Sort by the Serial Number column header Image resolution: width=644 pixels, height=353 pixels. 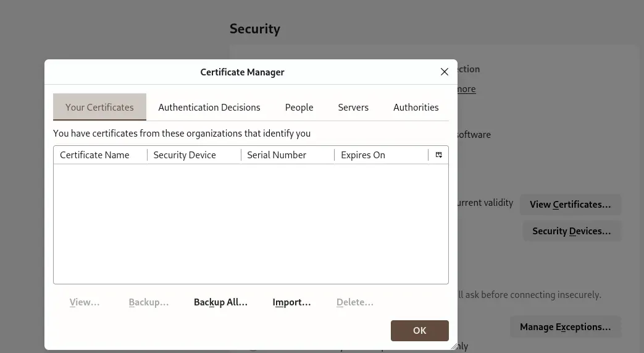click(288, 155)
